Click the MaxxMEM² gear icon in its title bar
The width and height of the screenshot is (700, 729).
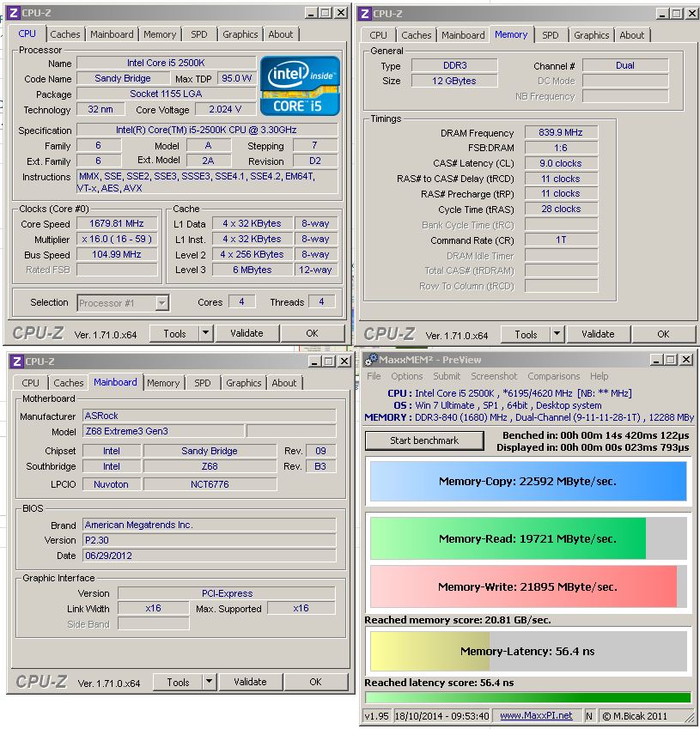pyautogui.click(x=371, y=360)
